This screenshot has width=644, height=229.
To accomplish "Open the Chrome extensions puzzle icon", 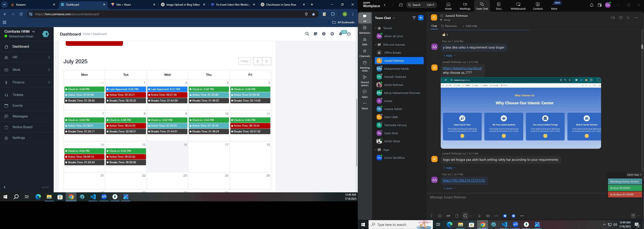I will pos(333,14).
